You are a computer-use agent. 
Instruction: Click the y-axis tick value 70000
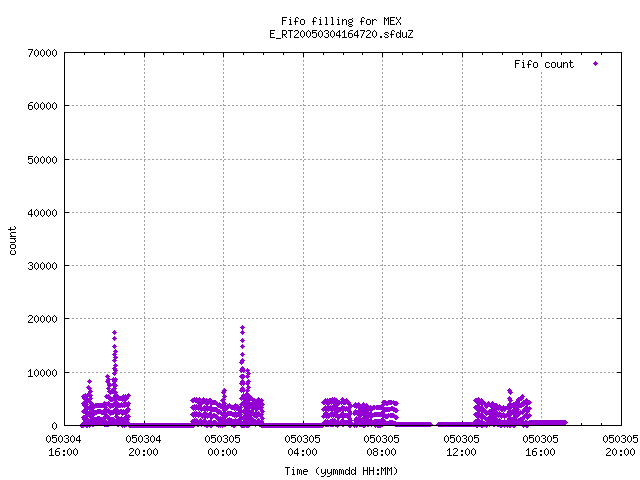point(42,53)
